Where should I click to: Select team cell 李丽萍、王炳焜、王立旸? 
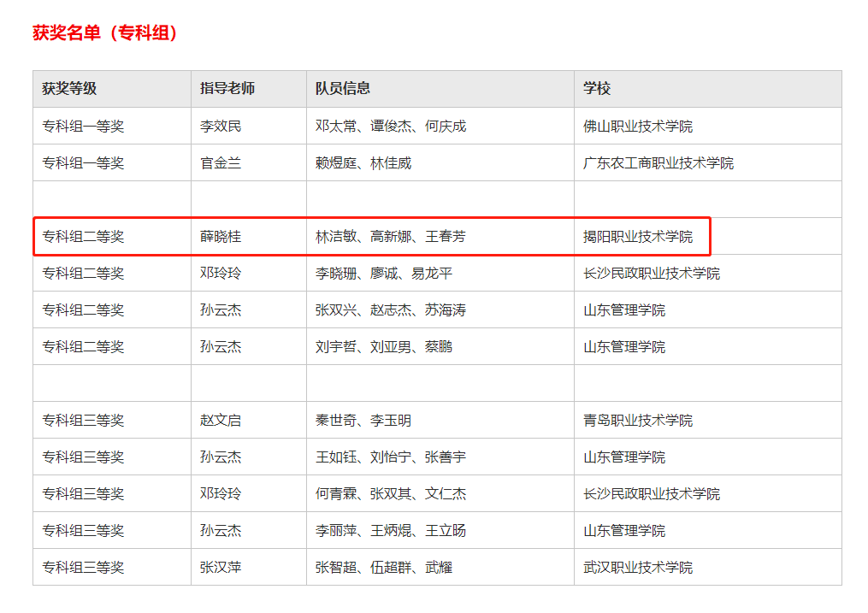click(x=391, y=531)
